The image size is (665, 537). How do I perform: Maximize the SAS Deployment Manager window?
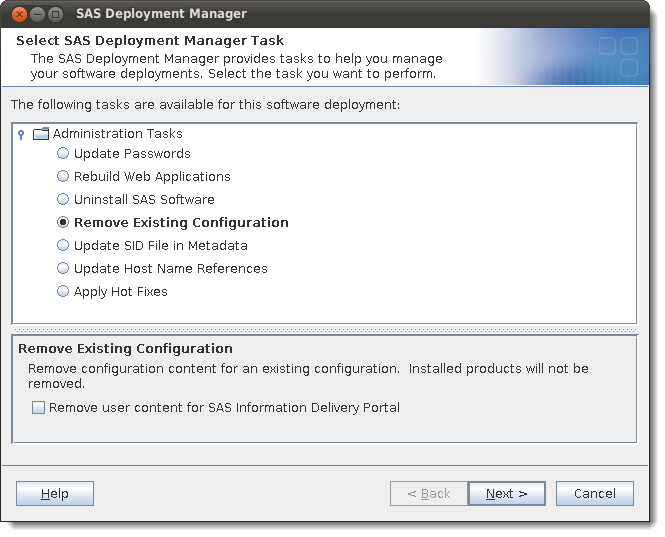pyautogui.click(x=55, y=14)
